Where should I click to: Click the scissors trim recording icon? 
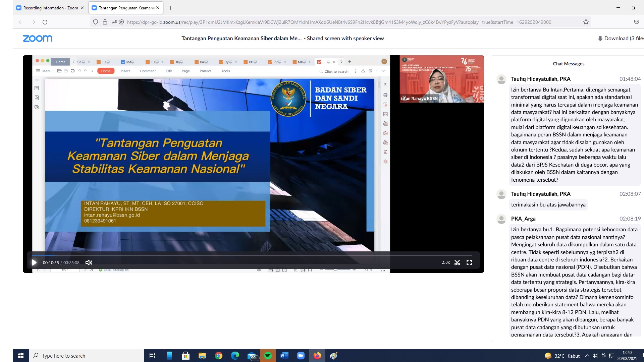tap(457, 262)
